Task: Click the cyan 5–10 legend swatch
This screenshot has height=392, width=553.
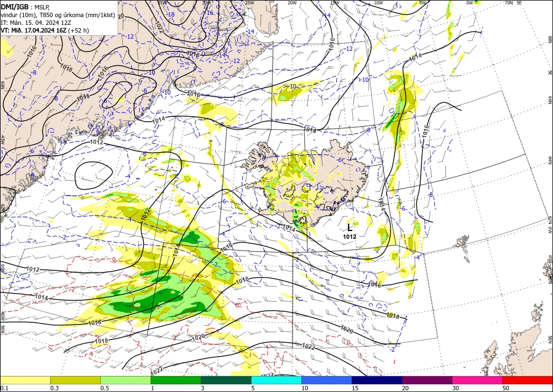Action: (x=276, y=380)
